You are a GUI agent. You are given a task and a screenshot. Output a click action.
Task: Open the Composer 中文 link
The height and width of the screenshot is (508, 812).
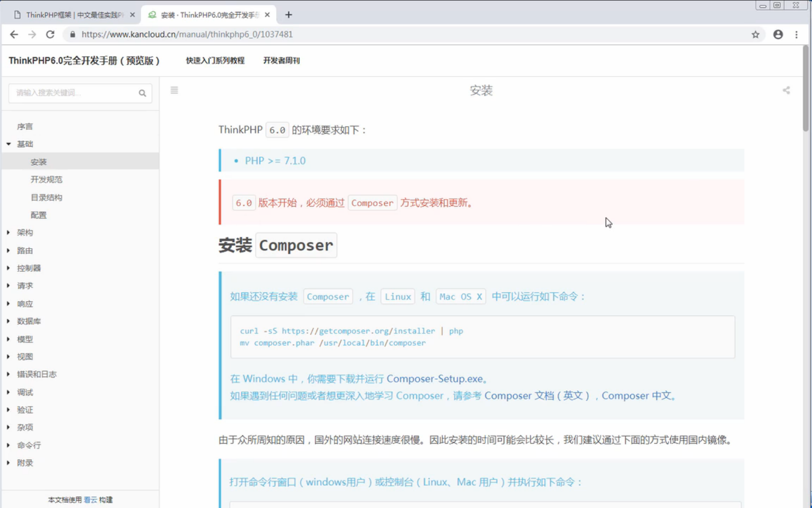pyautogui.click(x=637, y=396)
